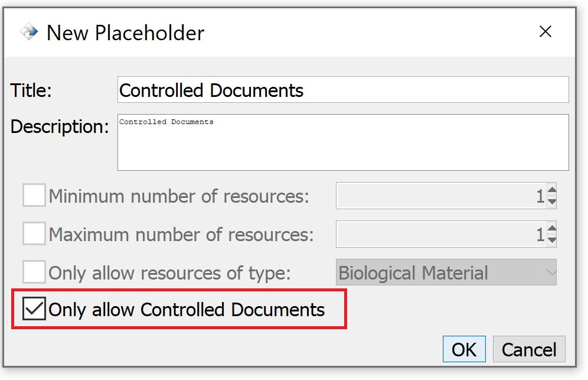Enable the Maximum number of resources checkbox
This screenshot has width=588, height=380.
tap(34, 234)
